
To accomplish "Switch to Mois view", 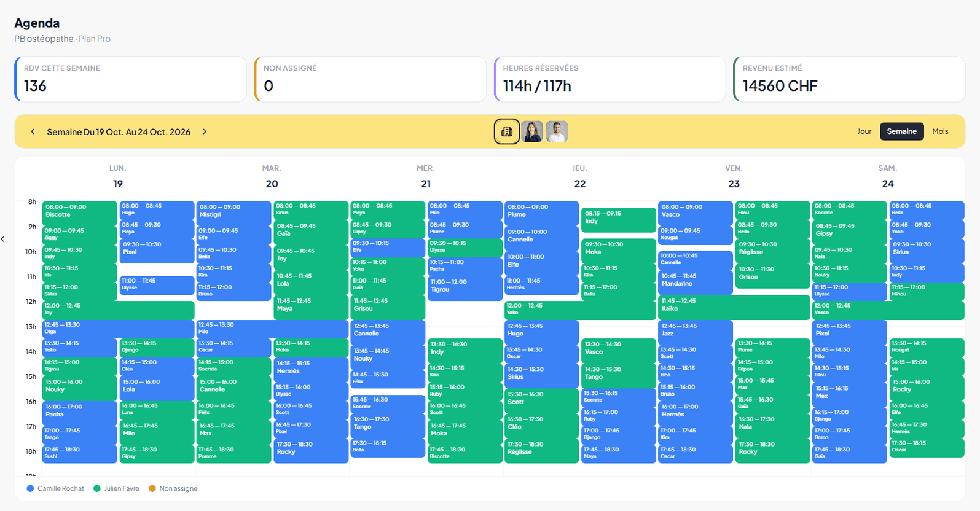I will coord(940,131).
